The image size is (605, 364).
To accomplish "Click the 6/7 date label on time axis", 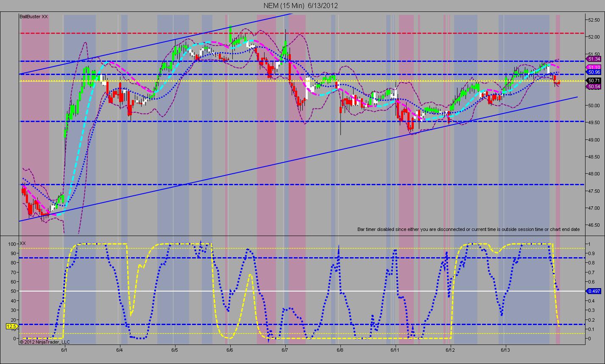I will coord(285,350).
